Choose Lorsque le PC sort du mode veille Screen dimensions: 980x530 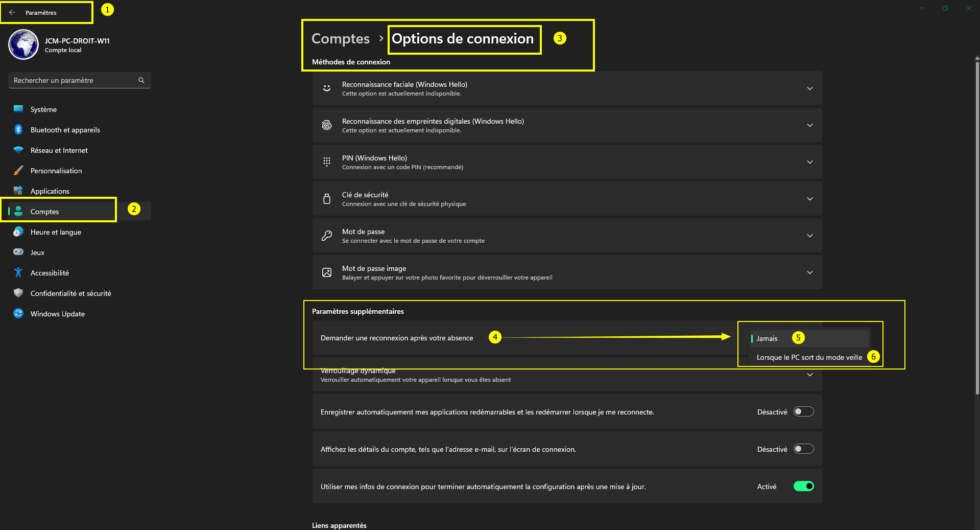[x=809, y=357]
